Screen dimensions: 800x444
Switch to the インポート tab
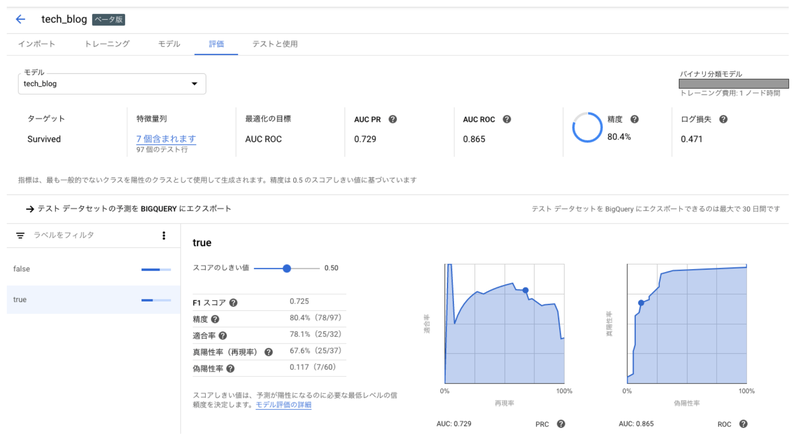click(37, 44)
